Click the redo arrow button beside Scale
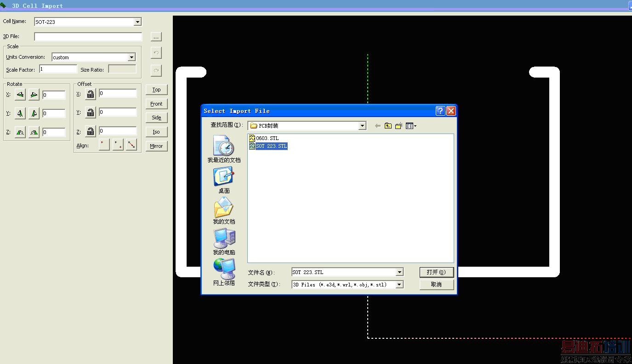 coord(156,70)
